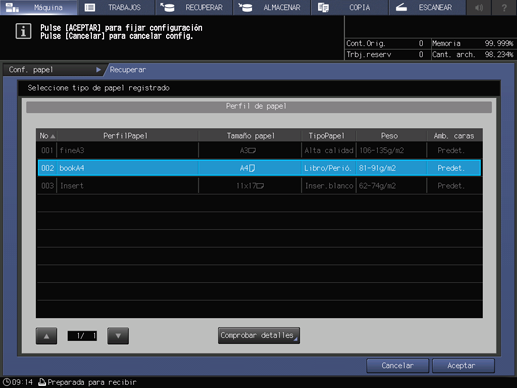This screenshot has height=388, width=517.
Task: Go to previous page with up arrow
Action: pos(46,336)
